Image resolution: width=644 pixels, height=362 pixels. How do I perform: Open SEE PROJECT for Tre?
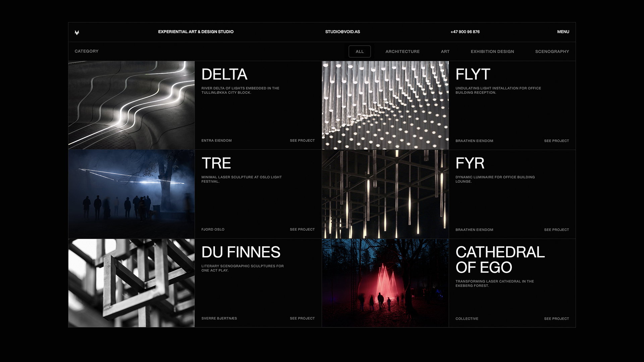(x=302, y=230)
